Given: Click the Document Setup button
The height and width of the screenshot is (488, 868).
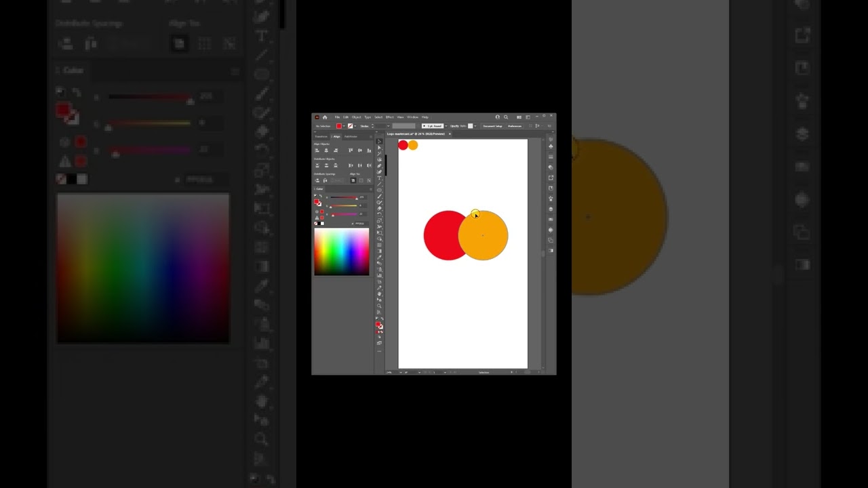Looking at the screenshot, I should click(492, 126).
